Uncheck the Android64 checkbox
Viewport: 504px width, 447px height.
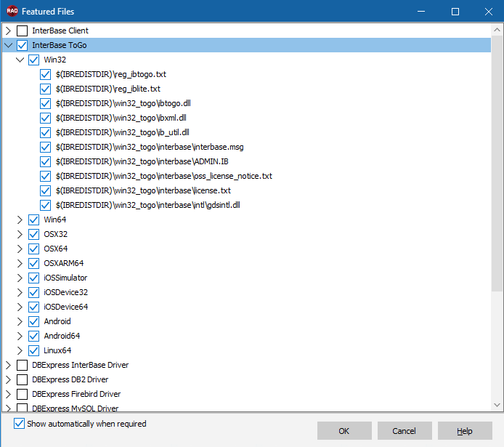(x=33, y=336)
